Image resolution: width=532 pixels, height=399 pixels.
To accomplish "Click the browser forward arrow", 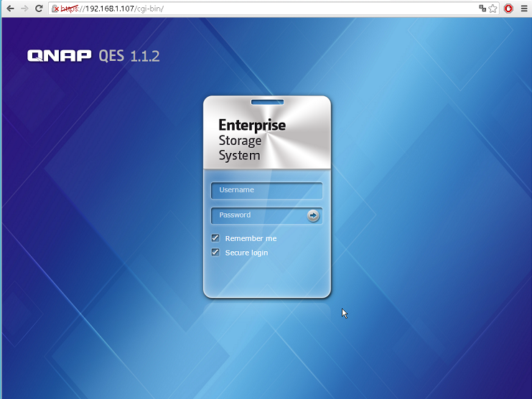I will point(25,9).
